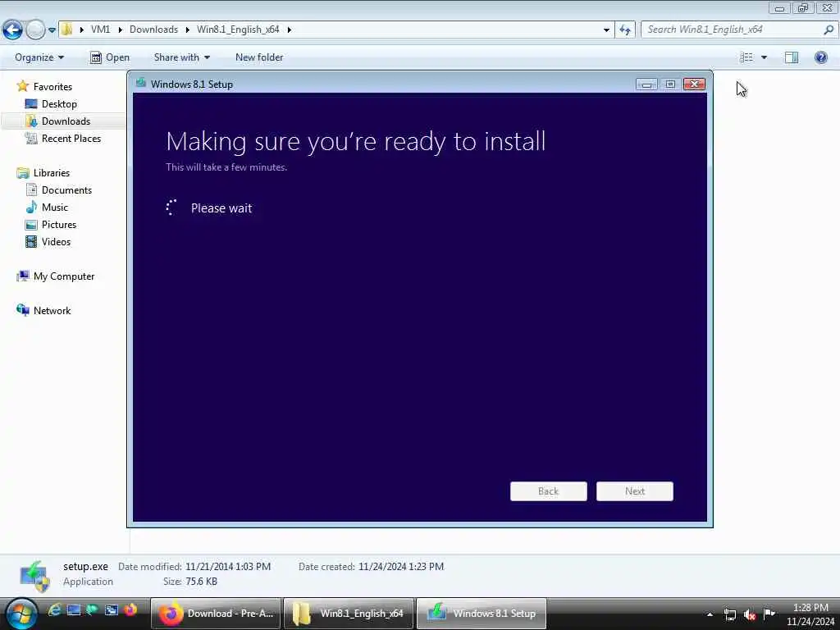Expand arrow between VM1 and Downloads
Viewport: 840px width, 630px height.
[x=121, y=30]
